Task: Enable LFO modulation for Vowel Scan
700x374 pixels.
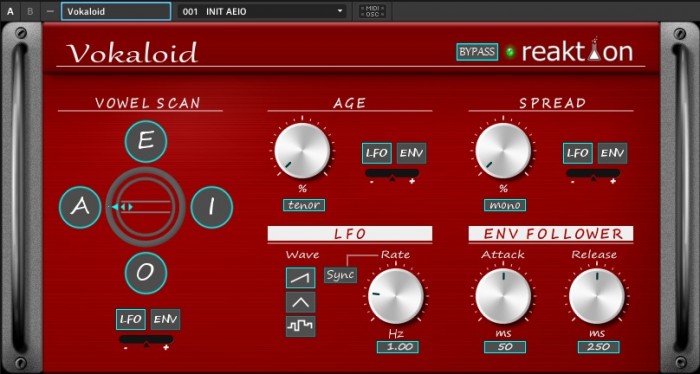Action: tap(130, 319)
